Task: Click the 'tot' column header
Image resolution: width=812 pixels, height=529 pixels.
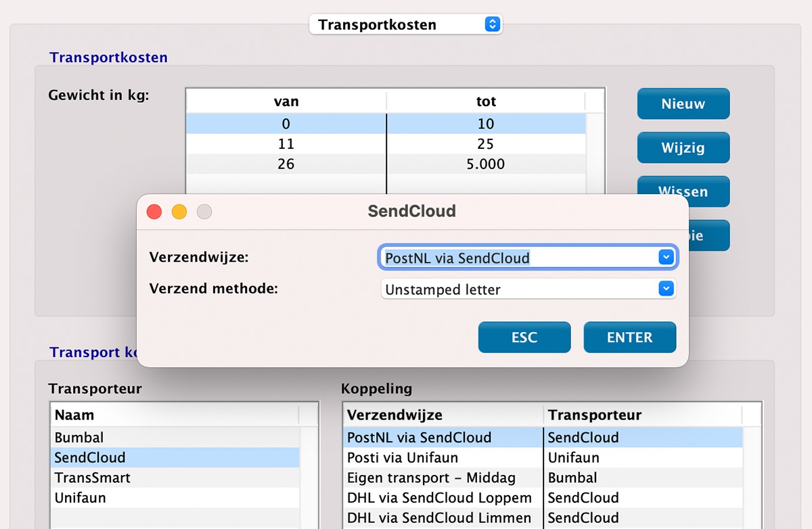Action: pyautogui.click(x=486, y=101)
